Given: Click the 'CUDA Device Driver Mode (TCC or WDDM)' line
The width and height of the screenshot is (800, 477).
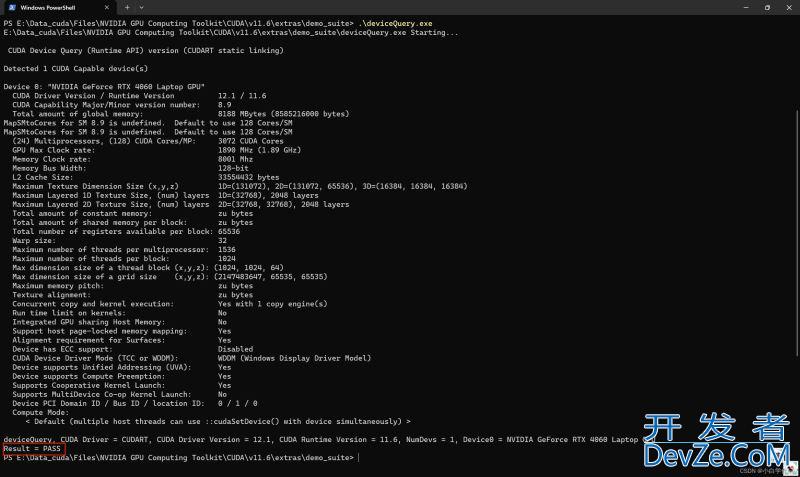Looking at the screenshot, I should (192, 359).
